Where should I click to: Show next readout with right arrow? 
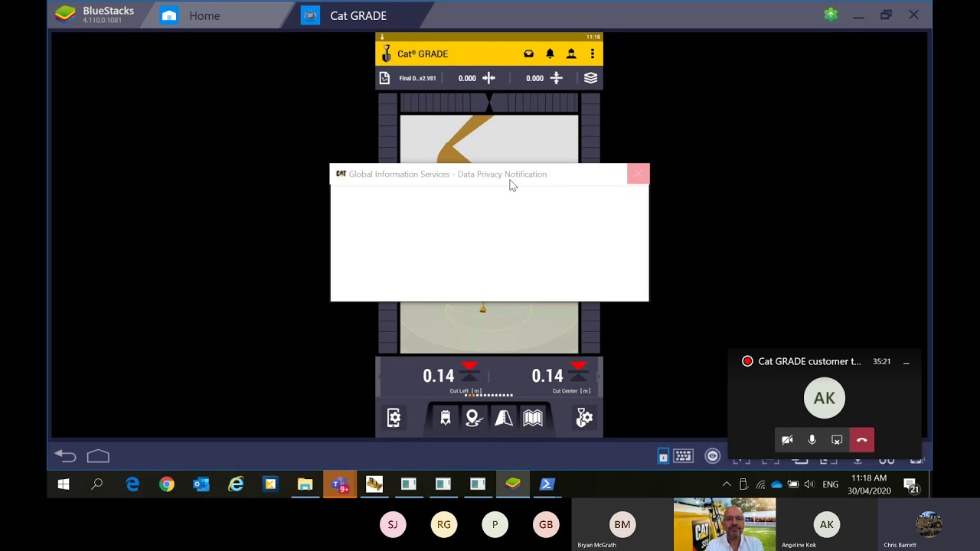pos(599,377)
